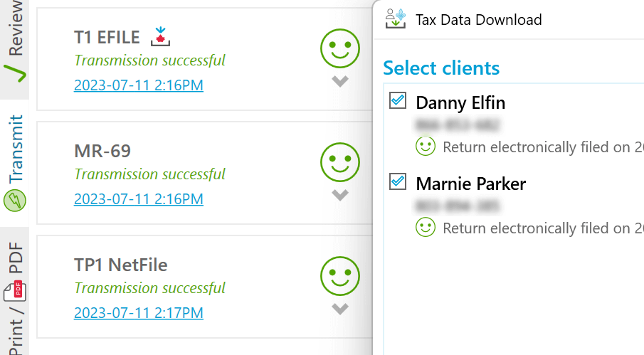Screen dimensions: 644x355
Task: Expand the MR-69 details chevron
Action: click(340, 195)
